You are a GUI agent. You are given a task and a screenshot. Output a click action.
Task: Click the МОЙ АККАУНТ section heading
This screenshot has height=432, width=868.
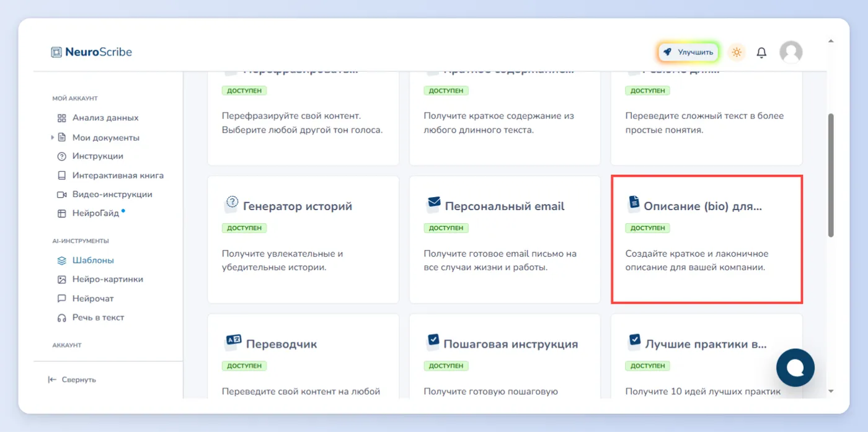[x=75, y=99]
